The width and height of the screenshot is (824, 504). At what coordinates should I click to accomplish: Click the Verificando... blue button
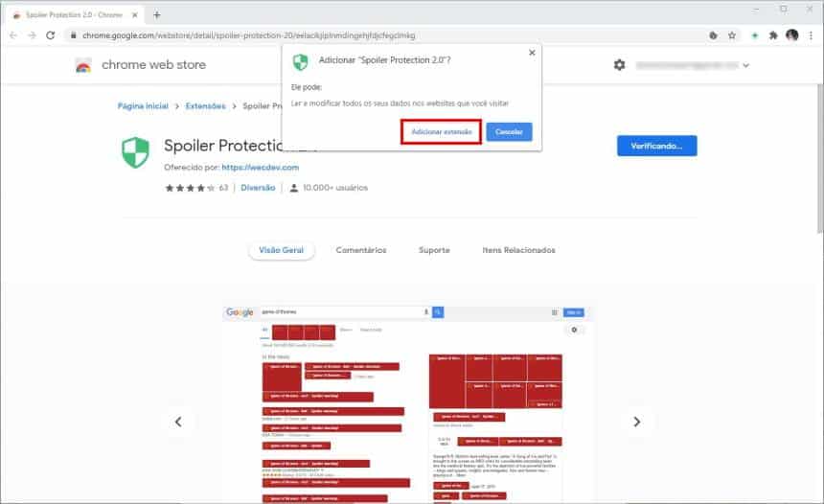coord(657,146)
